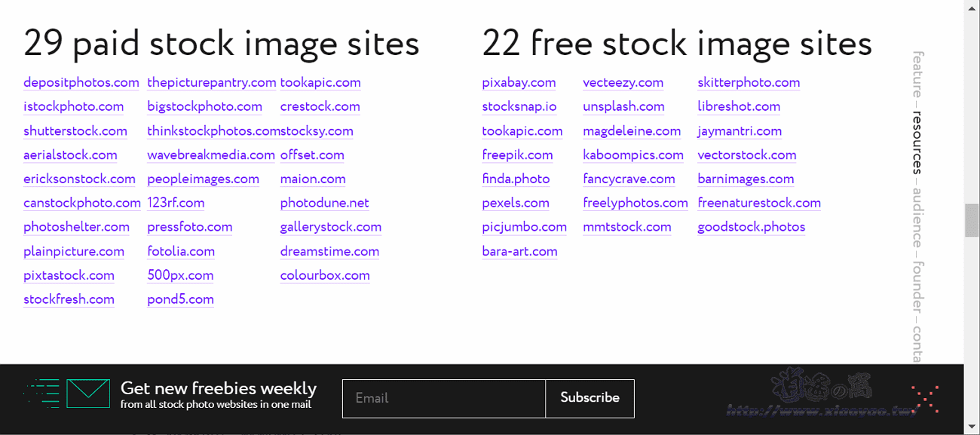Follow the unsplash.com link
The width and height of the screenshot is (980, 435).
pyautogui.click(x=623, y=107)
